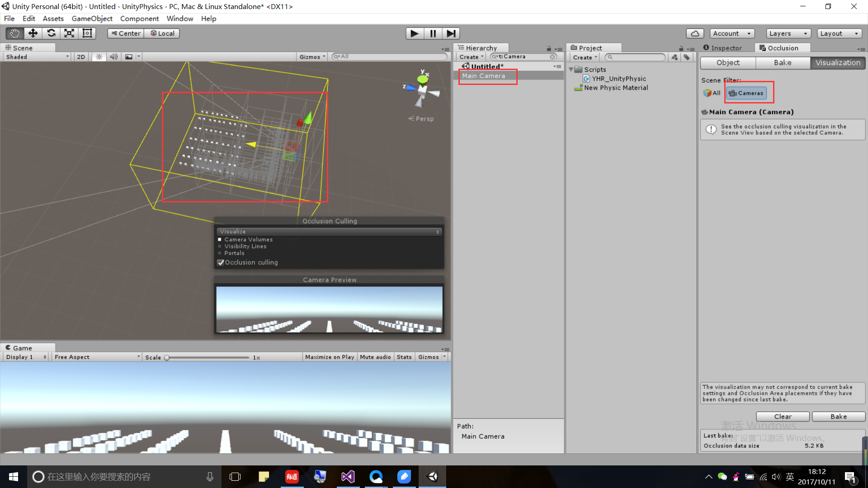
Task: Select the Hand tool in the toolbar
Action: coord(14,33)
